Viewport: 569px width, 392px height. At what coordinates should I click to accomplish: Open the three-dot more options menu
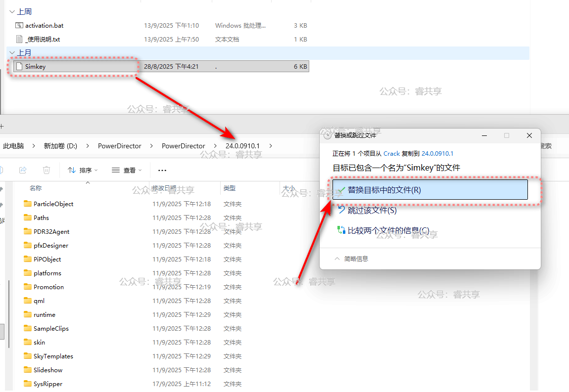click(x=162, y=170)
